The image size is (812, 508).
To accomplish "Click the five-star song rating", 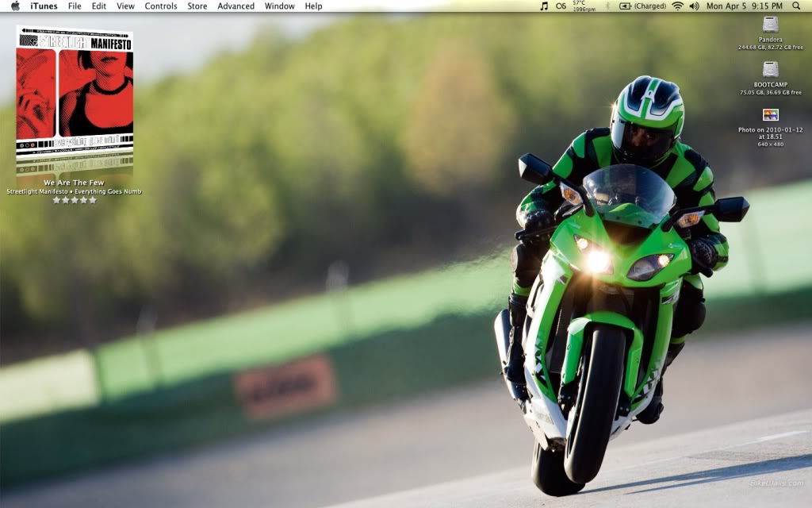I will [75, 200].
